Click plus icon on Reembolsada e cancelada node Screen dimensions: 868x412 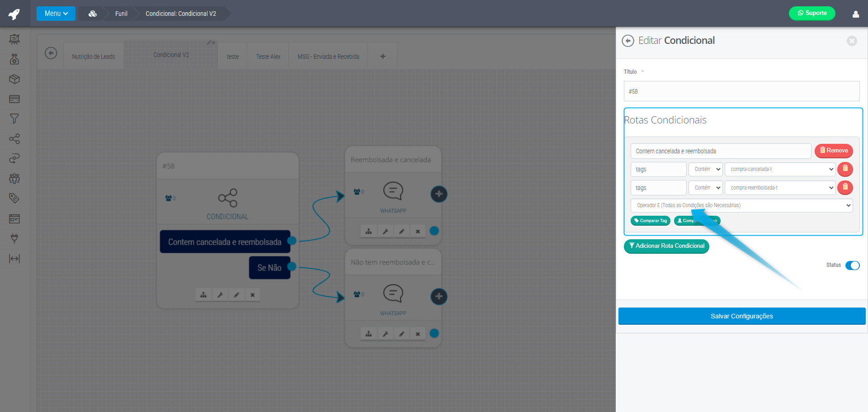(x=439, y=194)
